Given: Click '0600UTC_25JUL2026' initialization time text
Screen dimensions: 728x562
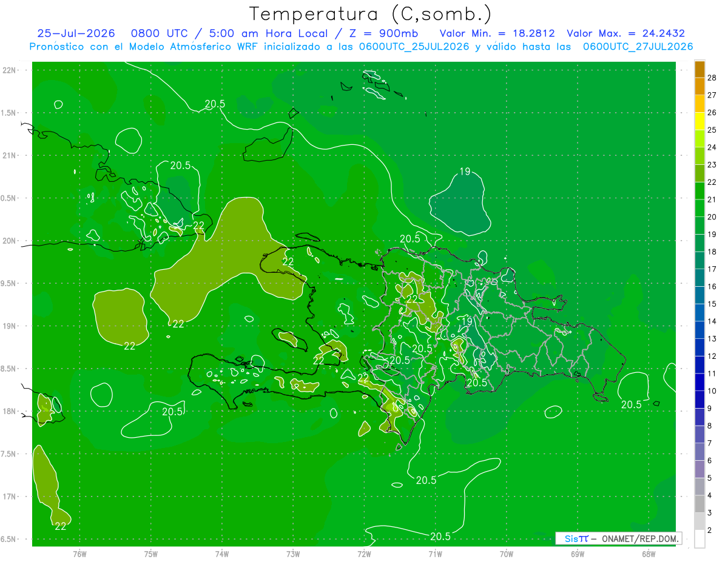Looking at the screenshot, I should [x=414, y=47].
